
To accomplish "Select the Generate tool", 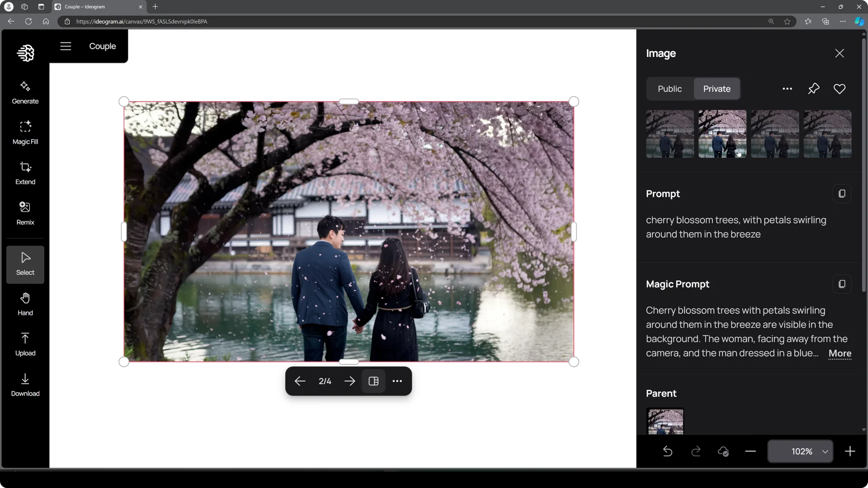I will click(x=25, y=92).
